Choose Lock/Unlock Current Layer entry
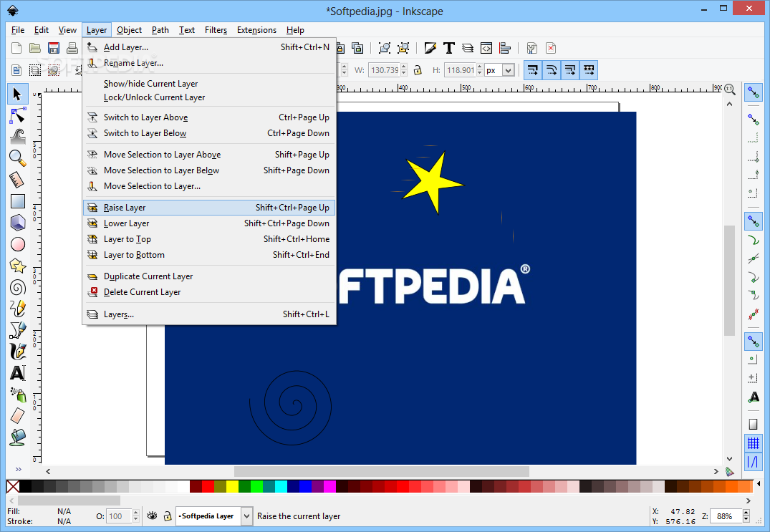The height and width of the screenshot is (532, 770). [x=209, y=97]
